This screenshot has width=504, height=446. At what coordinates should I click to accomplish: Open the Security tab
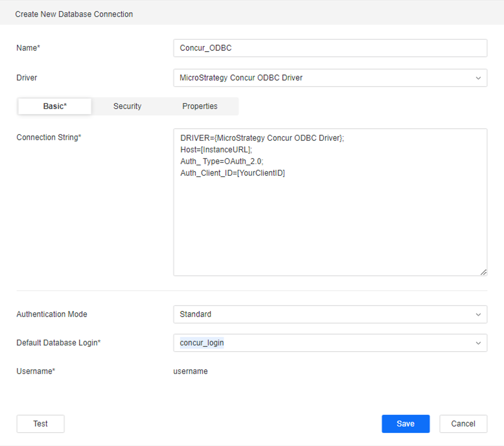click(127, 106)
